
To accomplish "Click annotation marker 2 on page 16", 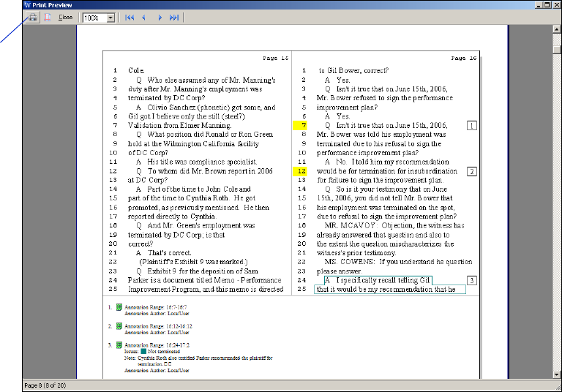I will 471,171.
